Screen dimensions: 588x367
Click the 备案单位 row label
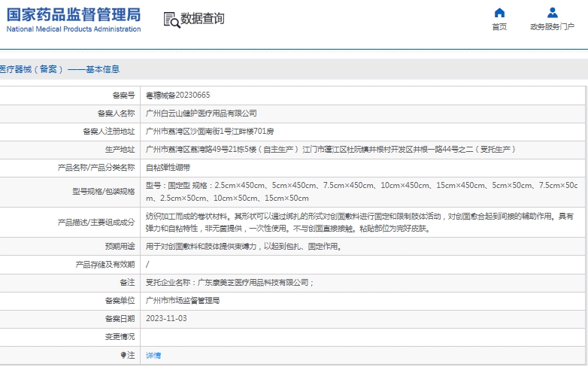[x=120, y=301]
